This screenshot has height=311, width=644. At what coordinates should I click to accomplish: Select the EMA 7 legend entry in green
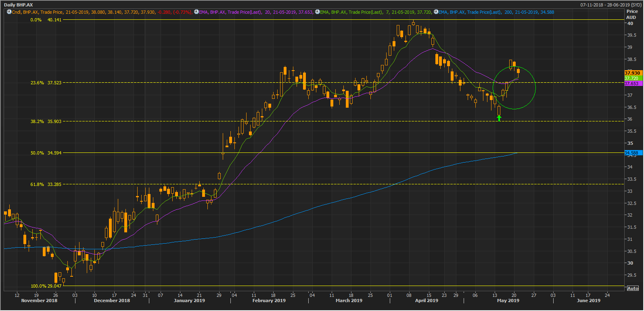click(376, 12)
